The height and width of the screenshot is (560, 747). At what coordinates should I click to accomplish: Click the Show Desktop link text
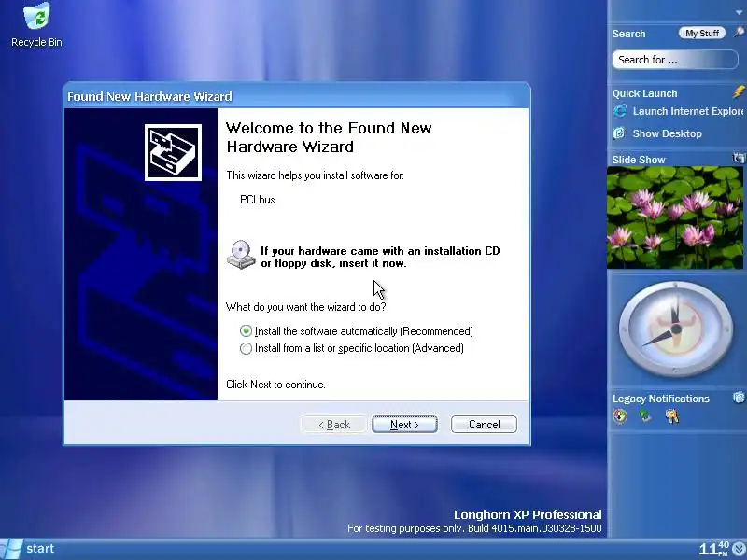pos(667,133)
